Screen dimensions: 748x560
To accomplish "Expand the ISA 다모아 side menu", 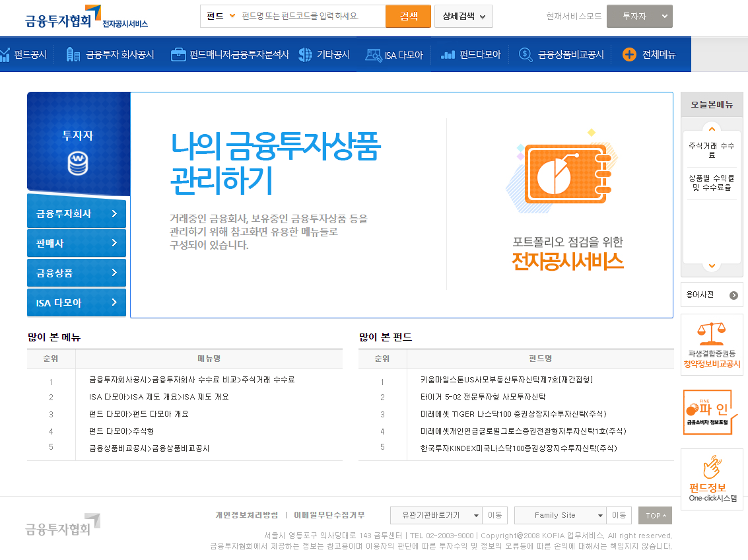I will coord(77,302).
